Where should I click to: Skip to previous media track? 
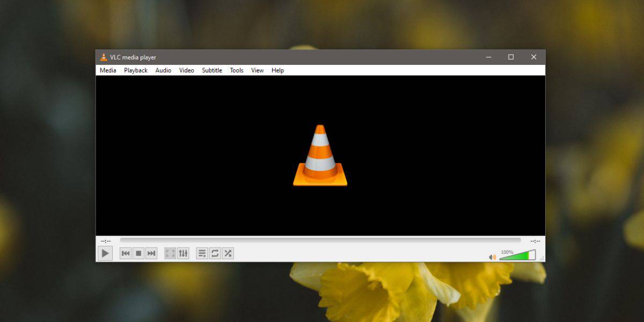126,253
